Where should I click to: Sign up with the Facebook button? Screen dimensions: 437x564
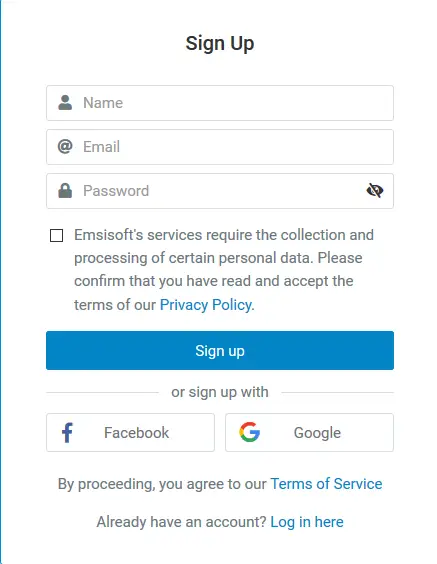[131, 432]
